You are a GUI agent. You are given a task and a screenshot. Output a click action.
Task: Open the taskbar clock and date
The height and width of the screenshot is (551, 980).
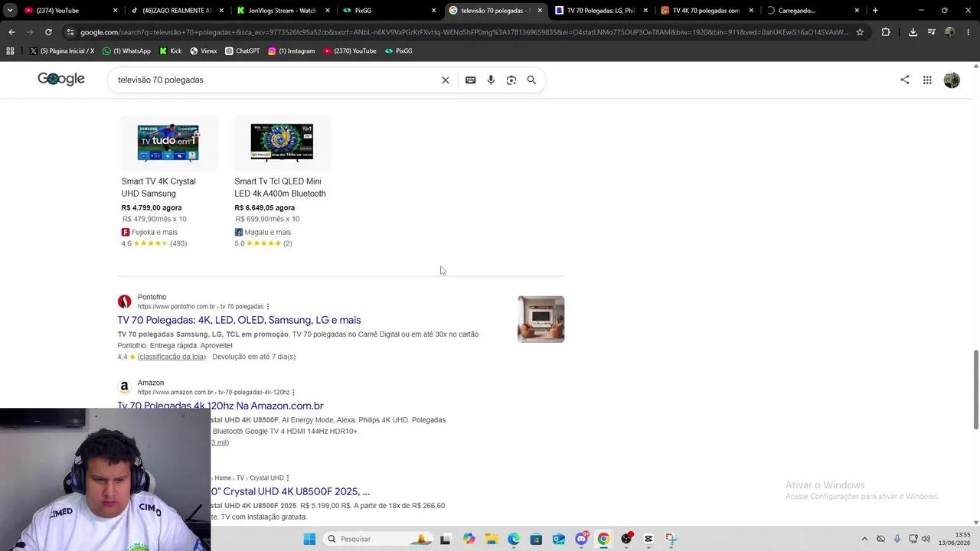coord(953,539)
